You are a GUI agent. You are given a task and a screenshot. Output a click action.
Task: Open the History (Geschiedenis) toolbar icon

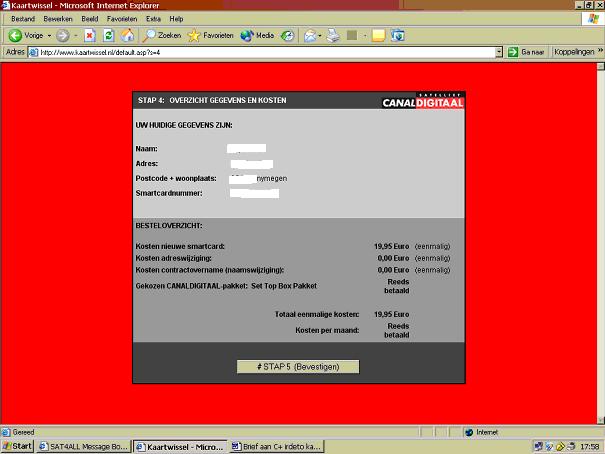[x=288, y=35]
